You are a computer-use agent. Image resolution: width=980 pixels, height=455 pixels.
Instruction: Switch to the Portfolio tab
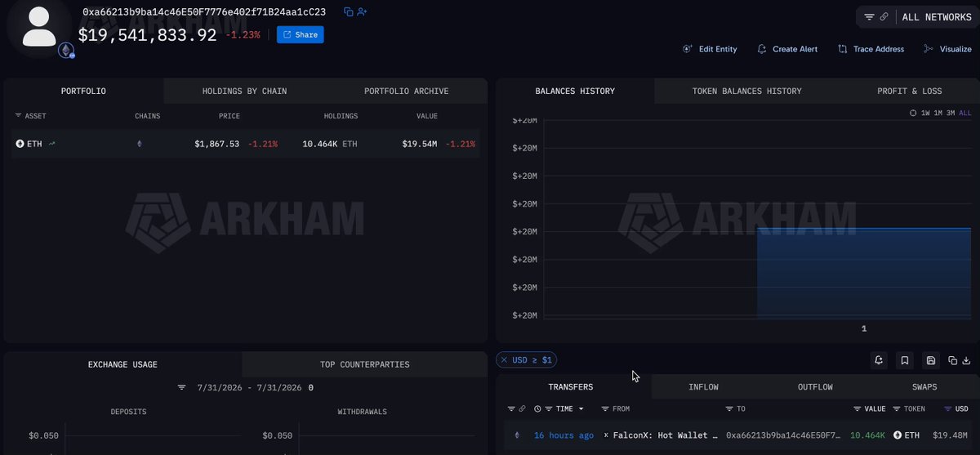click(83, 91)
